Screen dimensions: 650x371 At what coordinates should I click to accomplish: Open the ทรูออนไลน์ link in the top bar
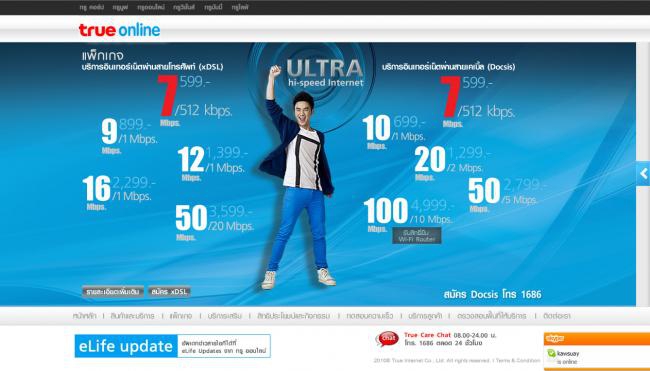point(151,7)
